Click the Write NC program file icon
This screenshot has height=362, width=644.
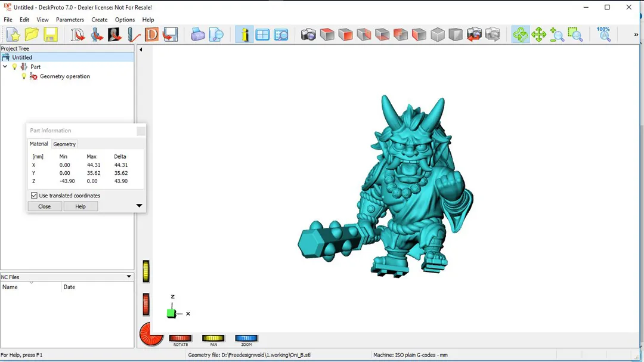point(170,35)
